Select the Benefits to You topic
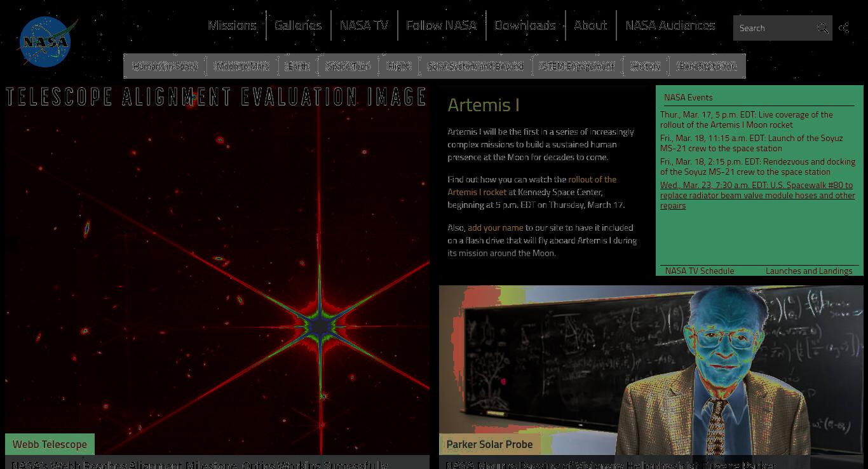This screenshot has height=469, width=868. [x=707, y=66]
